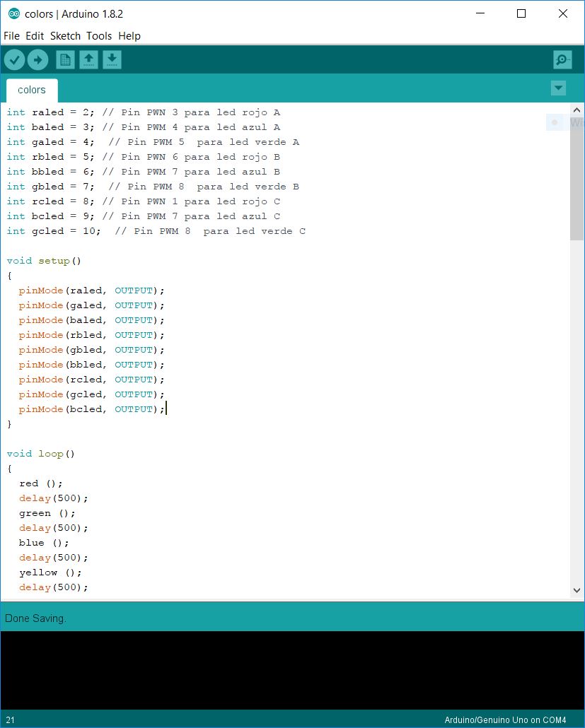Click the 'int rcled = 8;' line

[143, 201]
